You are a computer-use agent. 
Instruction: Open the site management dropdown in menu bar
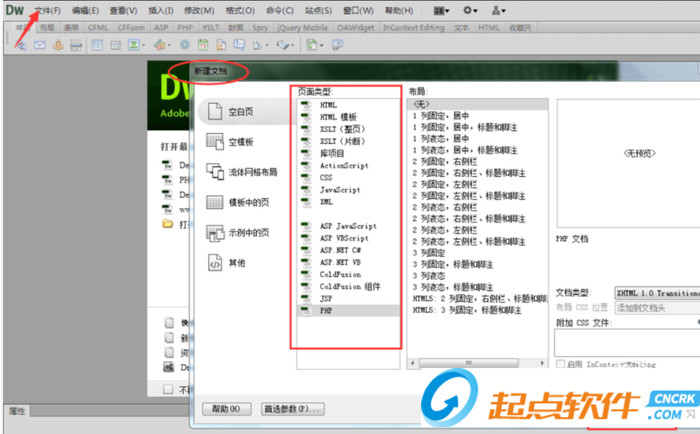coord(498,10)
